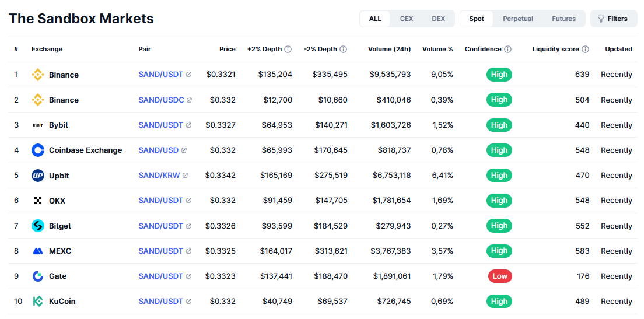The width and height of the screenshot is (644, 319).
Task: Switch to the Perpetual tab
Action: tap(518, 19)
